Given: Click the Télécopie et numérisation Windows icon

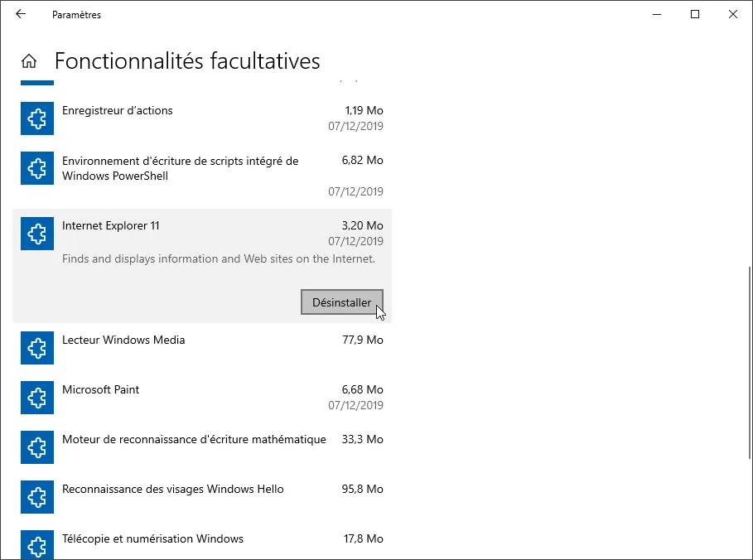Looking at the screenshot, I should pyautogui.click(x=36, y=546).
